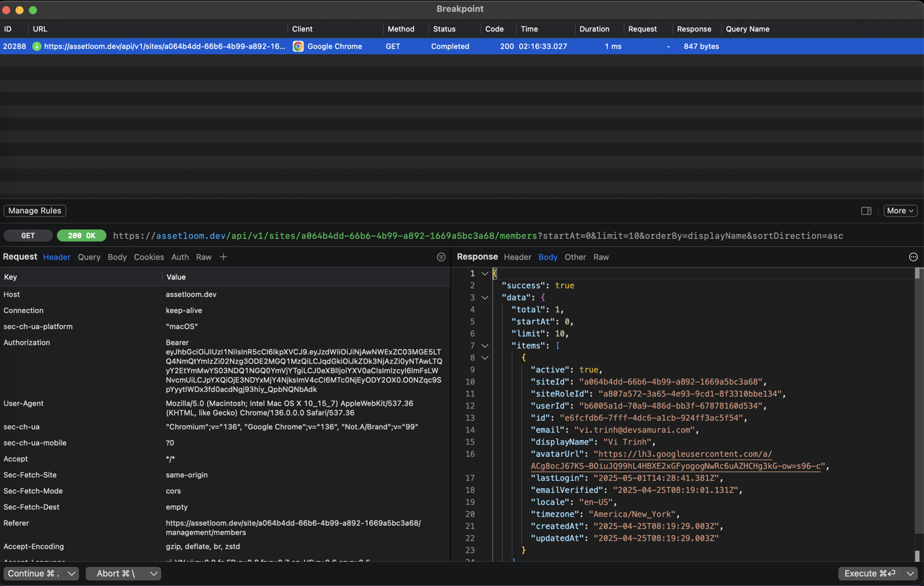Click the User-Agent header value
This screenshot has height=586, width=924.
tap(290, 408)
